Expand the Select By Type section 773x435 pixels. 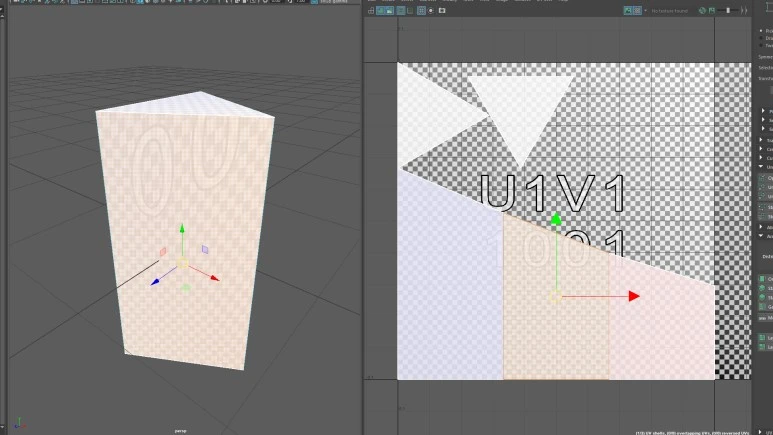click(x=763, y=119)
